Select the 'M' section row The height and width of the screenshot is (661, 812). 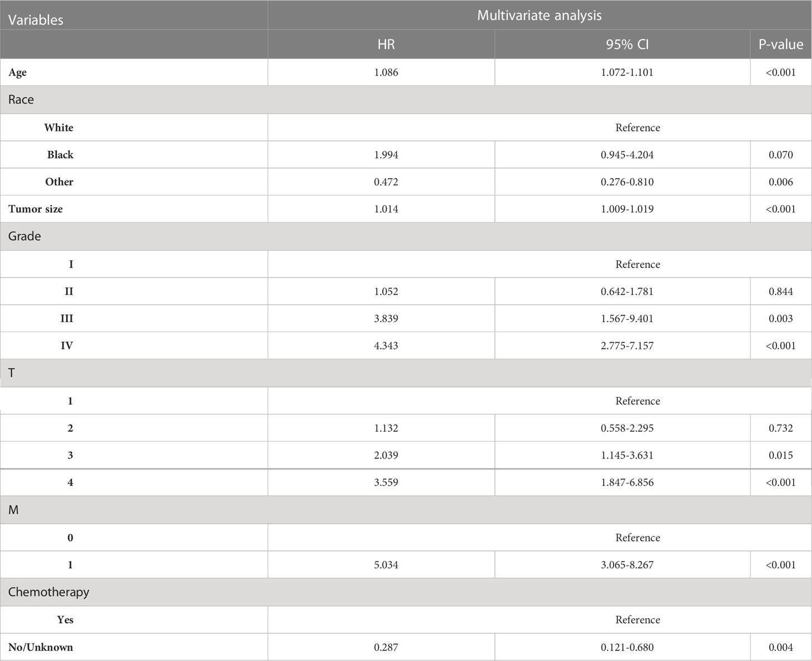coord(406,510)
